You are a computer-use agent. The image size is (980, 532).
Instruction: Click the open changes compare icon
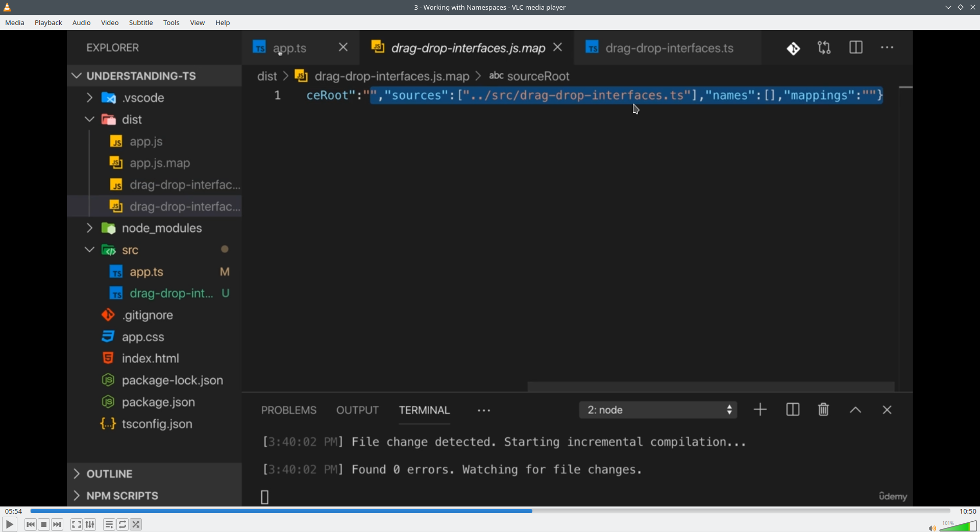pyautogui.click(x=825, y=48)
